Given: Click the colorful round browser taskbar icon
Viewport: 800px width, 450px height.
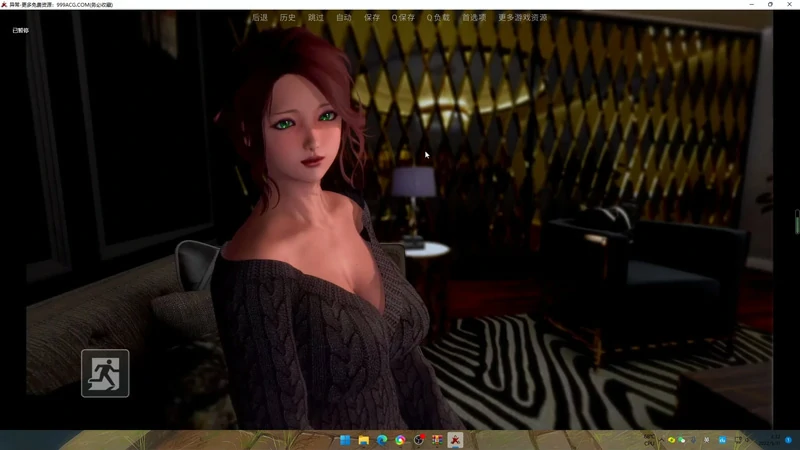Looking at the screenshot, I should point(400,440).
